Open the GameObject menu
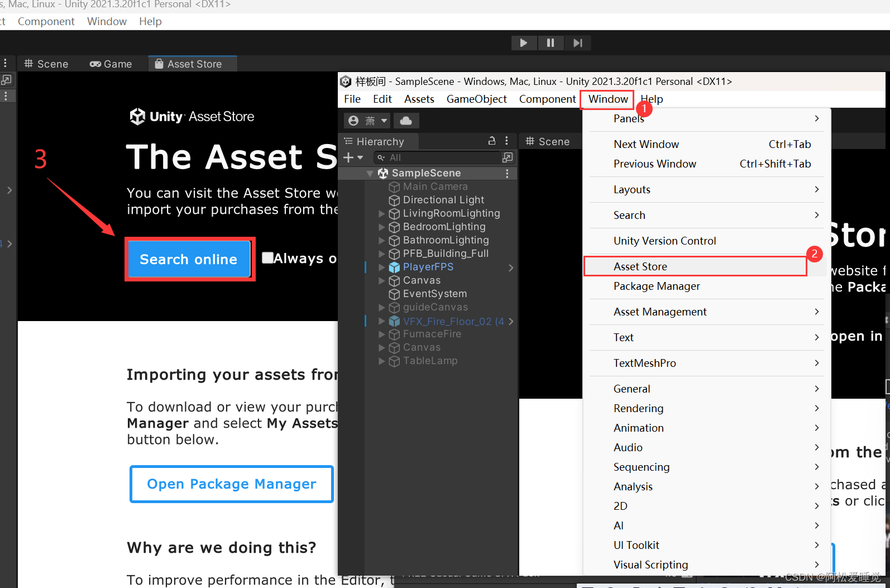Screen dimensions: 890x588 pos(477,99)
